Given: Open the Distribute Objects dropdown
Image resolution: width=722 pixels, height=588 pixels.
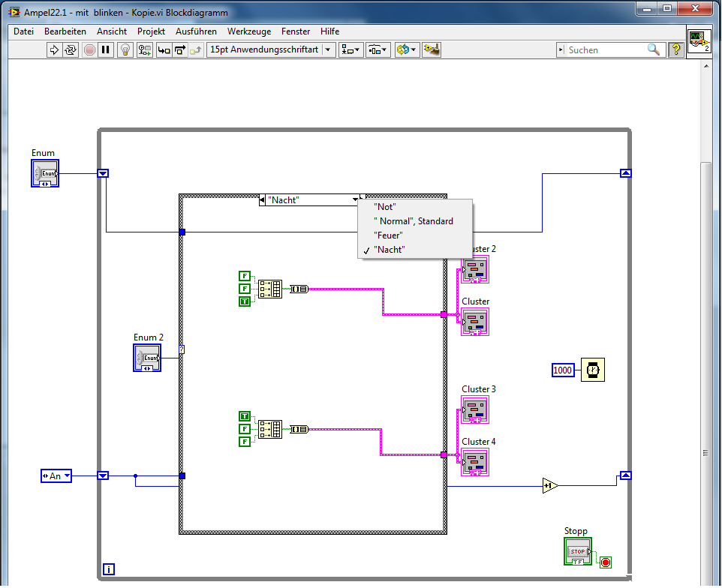Looking at the screenshot, I should pyautogui.click(x=378, y=49).
